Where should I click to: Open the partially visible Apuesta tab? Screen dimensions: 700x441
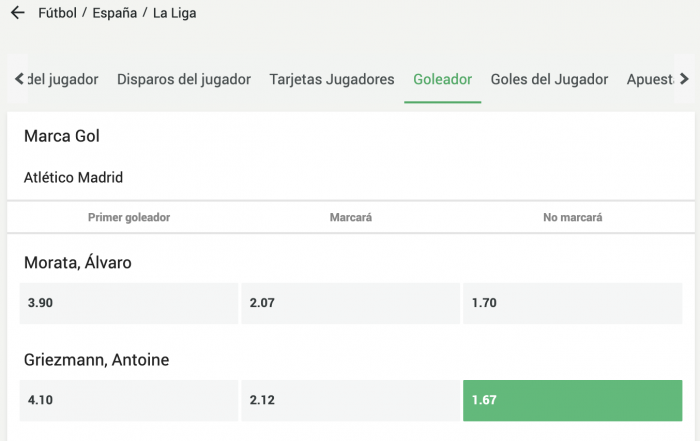pos(648,79)
